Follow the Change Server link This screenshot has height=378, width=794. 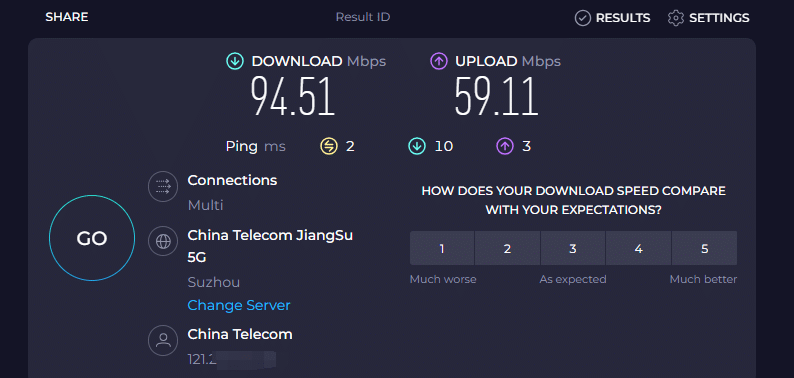[239, 306]
